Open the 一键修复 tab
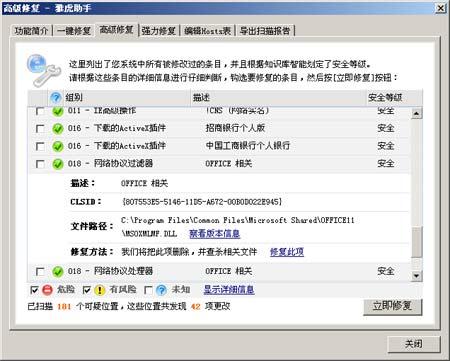The image size is (450, 361). click(74, 31)
